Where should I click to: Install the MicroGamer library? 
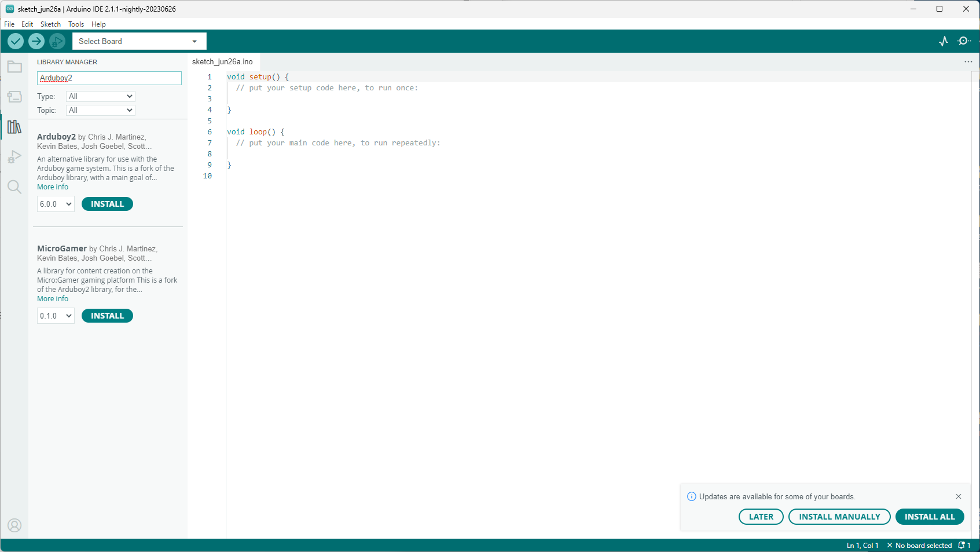coord(107,316)
